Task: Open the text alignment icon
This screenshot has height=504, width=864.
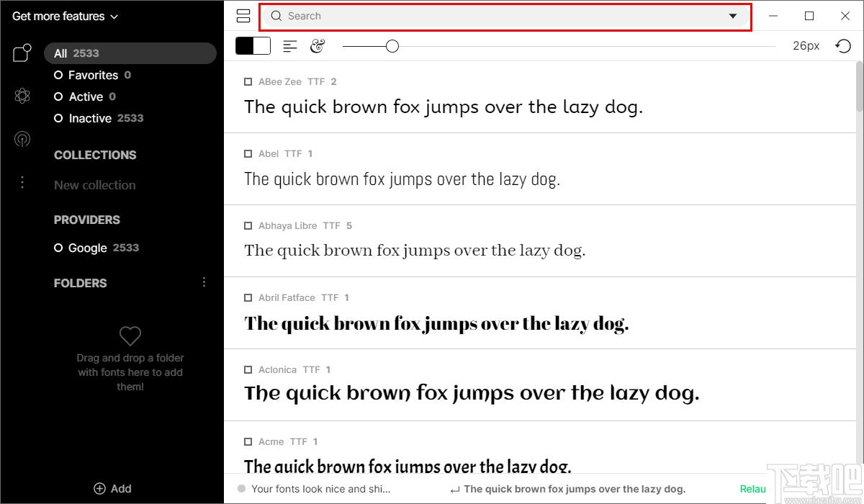Action: click(x=290, y=46)
